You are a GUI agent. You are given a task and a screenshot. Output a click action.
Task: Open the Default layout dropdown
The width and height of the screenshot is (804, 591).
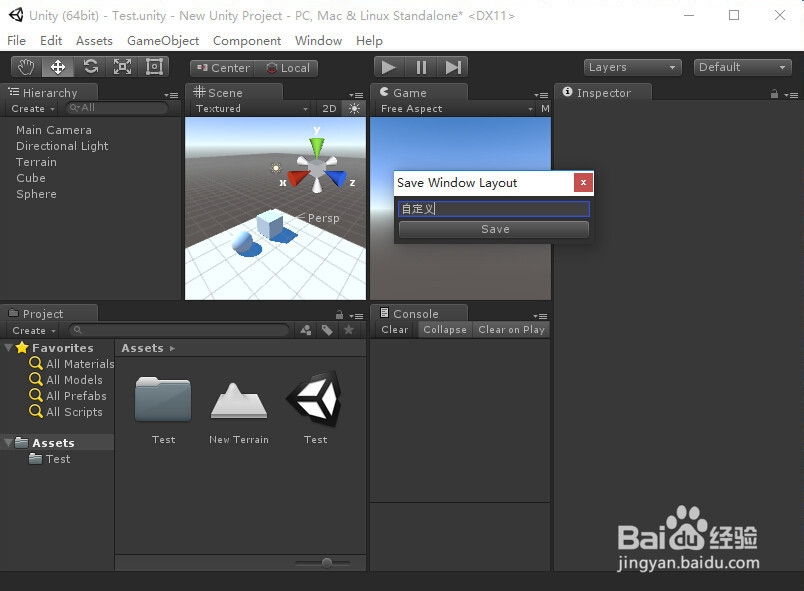(x=742, y=67)
